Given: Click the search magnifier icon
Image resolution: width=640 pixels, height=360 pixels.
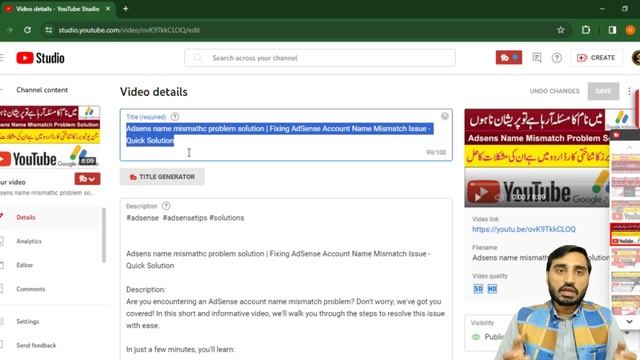Looking at the screenshot, I should point(198,58).
